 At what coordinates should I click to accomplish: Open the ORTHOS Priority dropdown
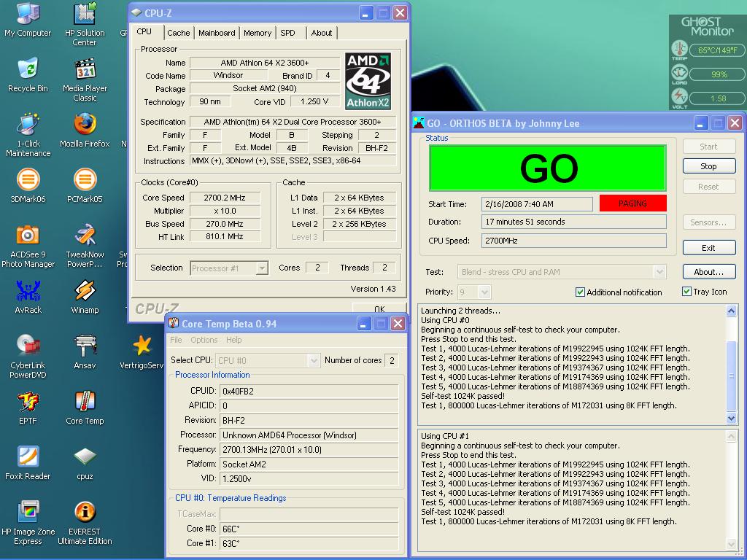(x=484, y=292)
